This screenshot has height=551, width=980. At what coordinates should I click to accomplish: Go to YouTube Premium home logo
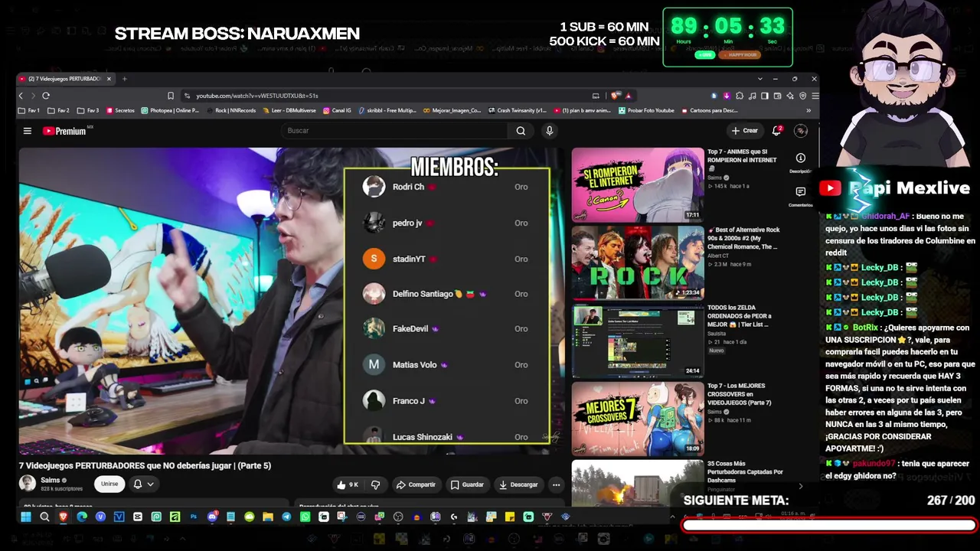(x=65, y=131)
